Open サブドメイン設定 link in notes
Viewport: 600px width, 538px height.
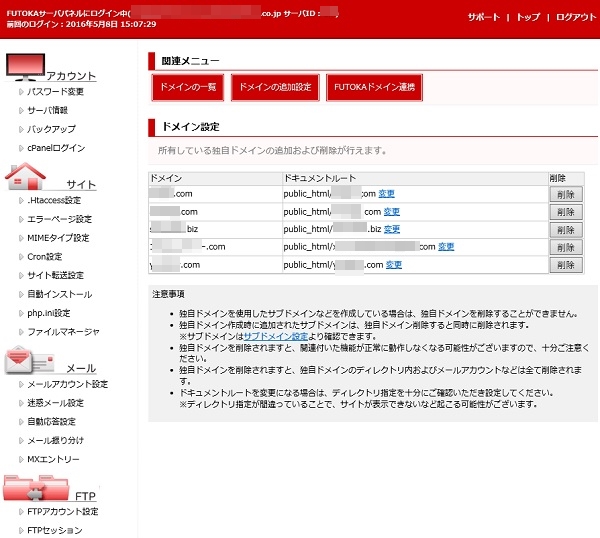point(276,337)
